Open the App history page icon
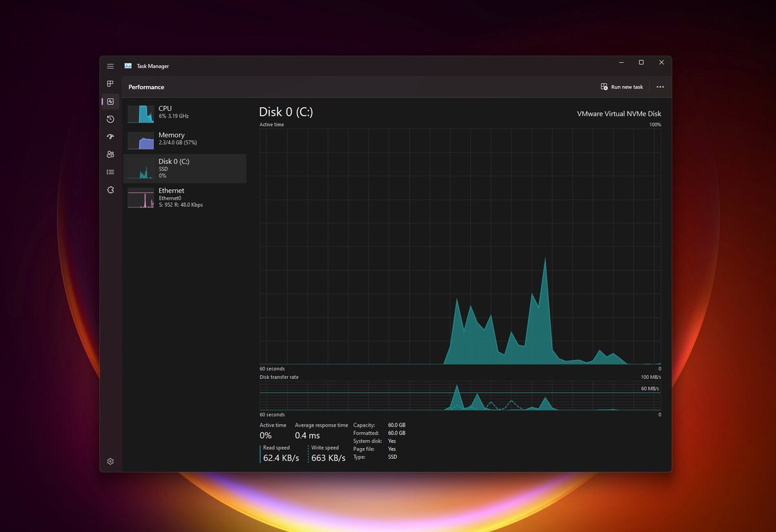This screenshot has width=776, height=532. pos(111,119)
